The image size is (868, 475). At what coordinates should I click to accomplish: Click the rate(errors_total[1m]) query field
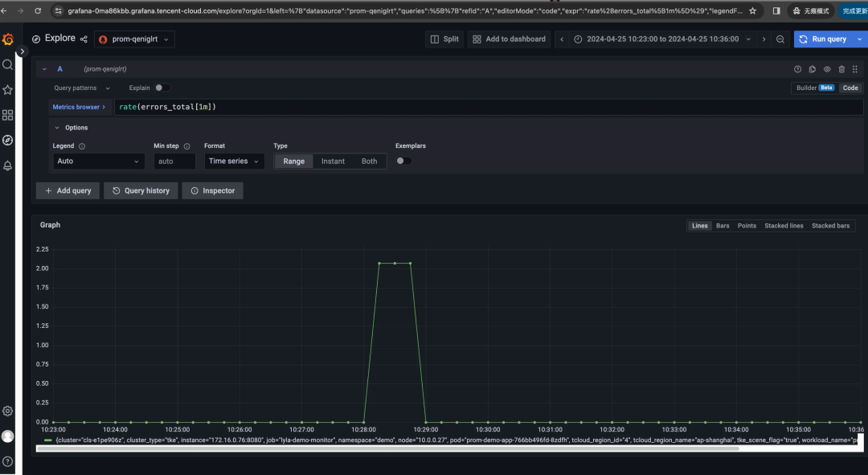tap(489, 107)
